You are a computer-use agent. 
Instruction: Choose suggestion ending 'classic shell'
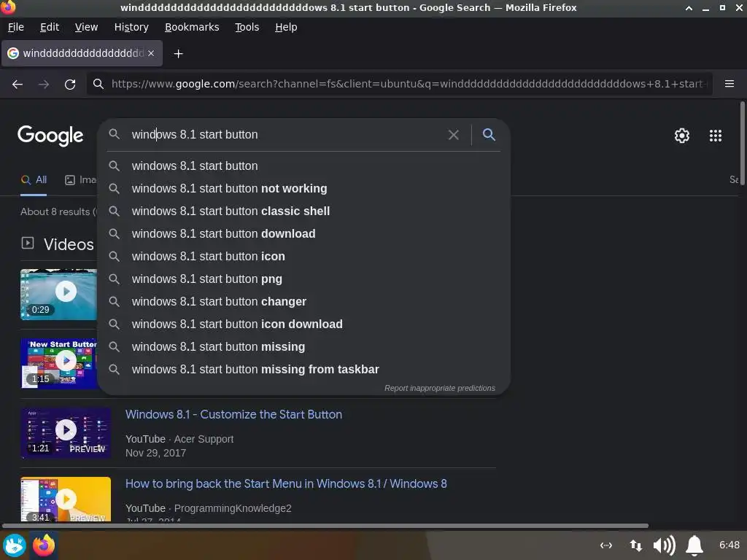(303, 211)
